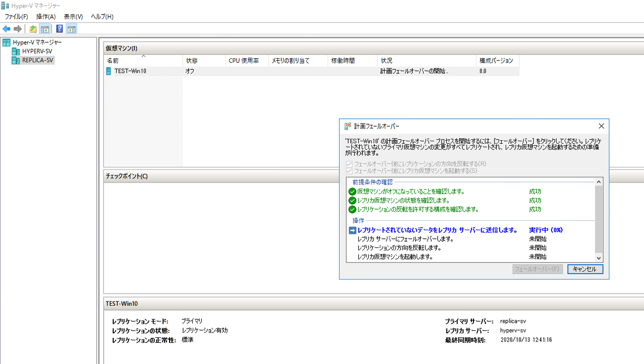Click the プライマリ replication mode value
The height and width of the screenshot is (364, 644).
click(x=192, y=321)
